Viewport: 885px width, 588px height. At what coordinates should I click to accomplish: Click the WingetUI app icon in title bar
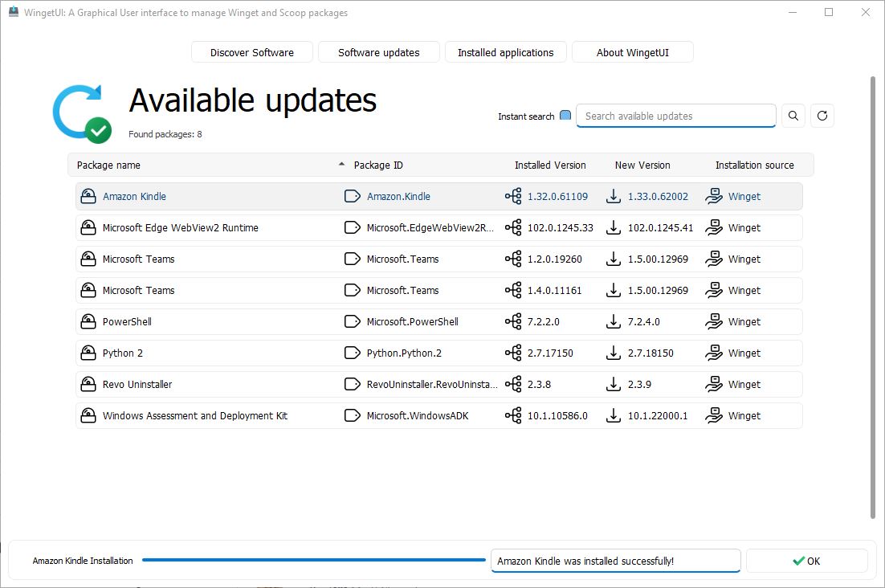click(13, 12)
